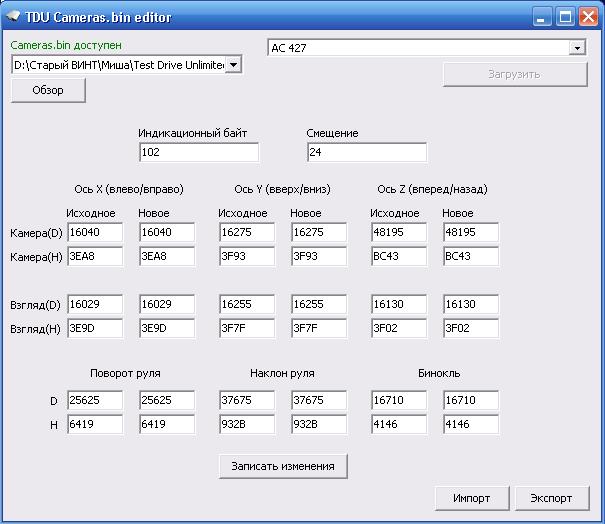
Task: Maximize the editor window
Action: (x=565, y=17)
